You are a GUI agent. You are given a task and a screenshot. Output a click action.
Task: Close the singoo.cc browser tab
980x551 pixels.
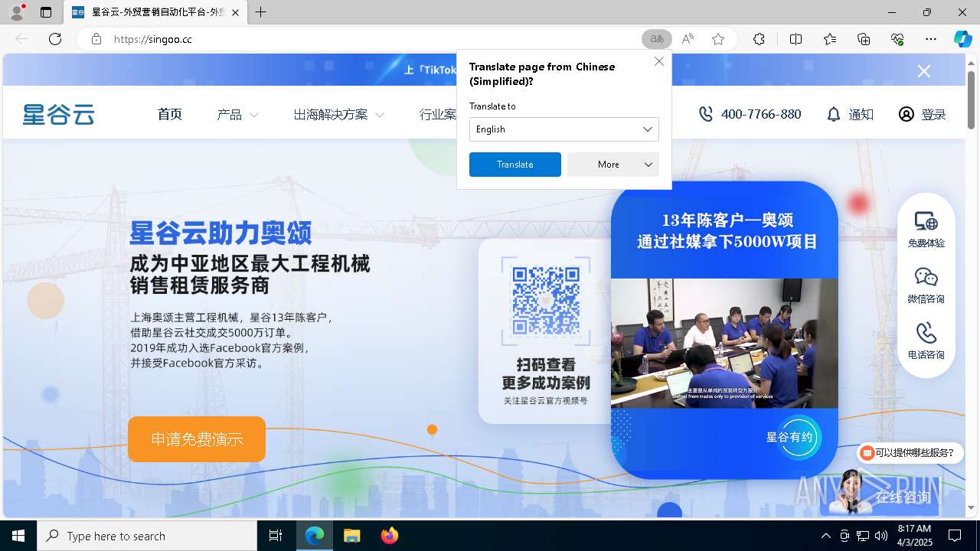click(x=235, y=12)
